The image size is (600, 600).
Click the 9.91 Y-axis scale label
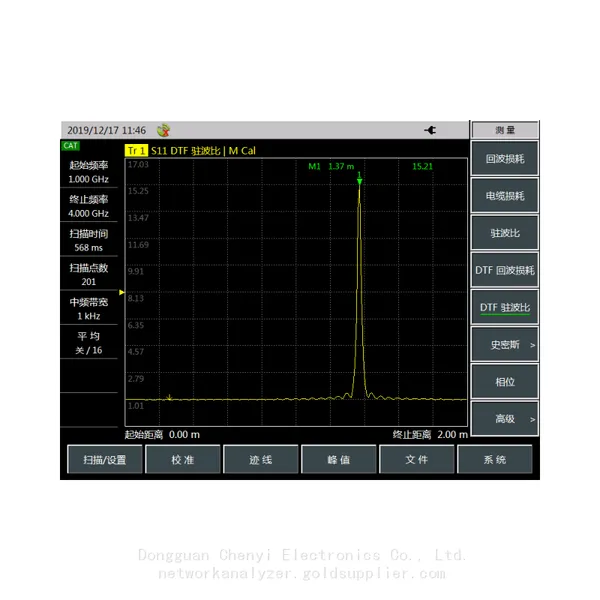136,271
